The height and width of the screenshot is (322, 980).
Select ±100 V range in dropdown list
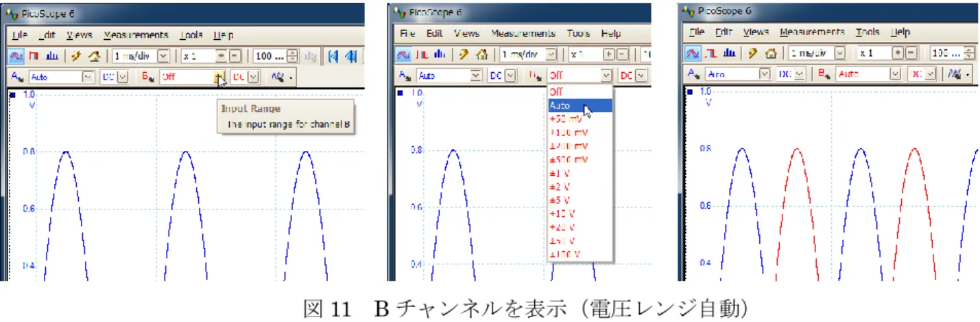tap(579, 255)
